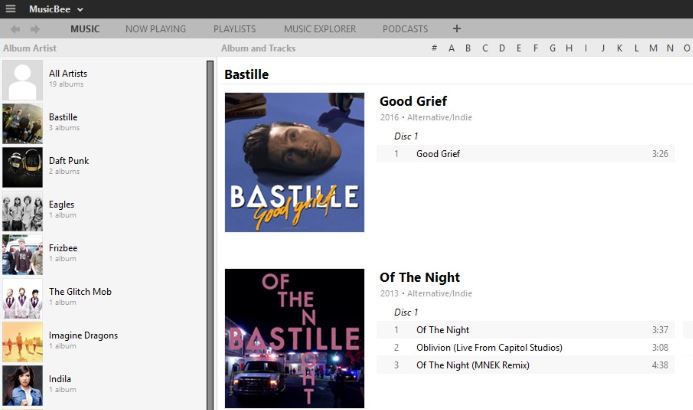Click the artist list vertical scrollbar
This screenshot has height=410, width=693.
(x=210, y=234)
